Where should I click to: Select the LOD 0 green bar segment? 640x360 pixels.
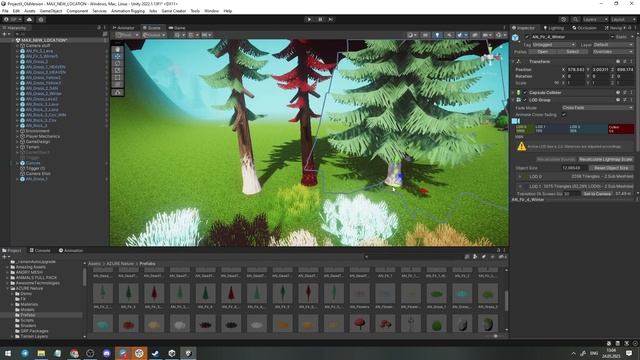coord(524,129)
